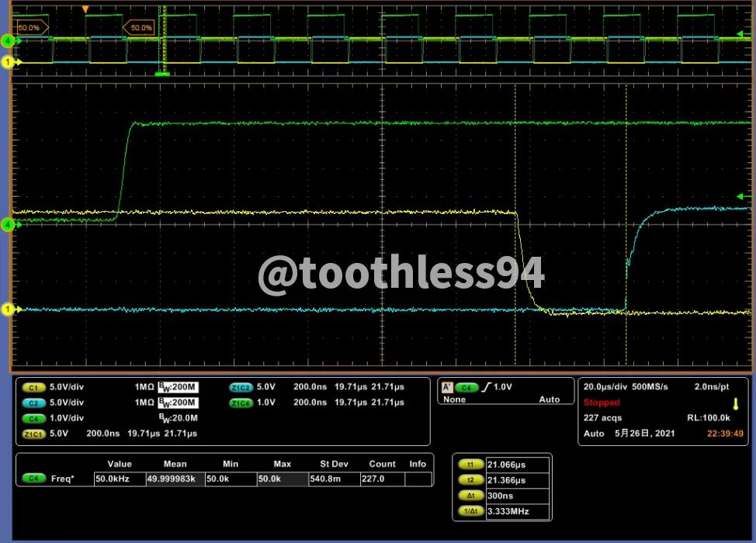Click the second dashed vertical cursor line t2
Screen dimensions: 756x543
pyautogui.click(x=626, y=224)
